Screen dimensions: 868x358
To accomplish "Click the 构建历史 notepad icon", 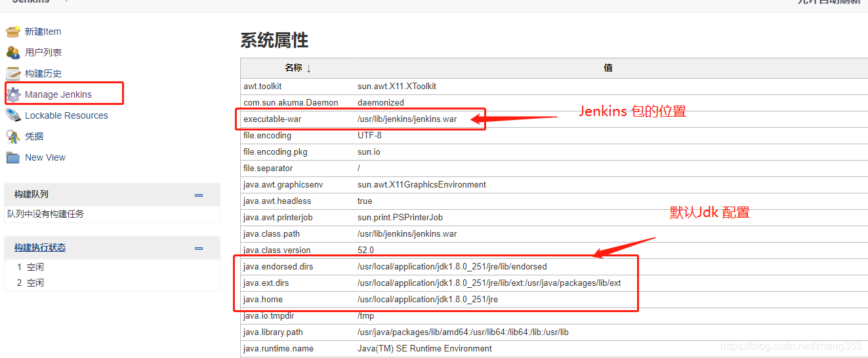I will 13,73.
